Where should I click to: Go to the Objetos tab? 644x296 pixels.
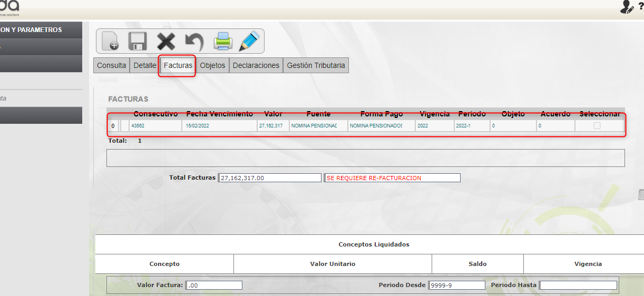pyautogui.click(x=212, y=65)
